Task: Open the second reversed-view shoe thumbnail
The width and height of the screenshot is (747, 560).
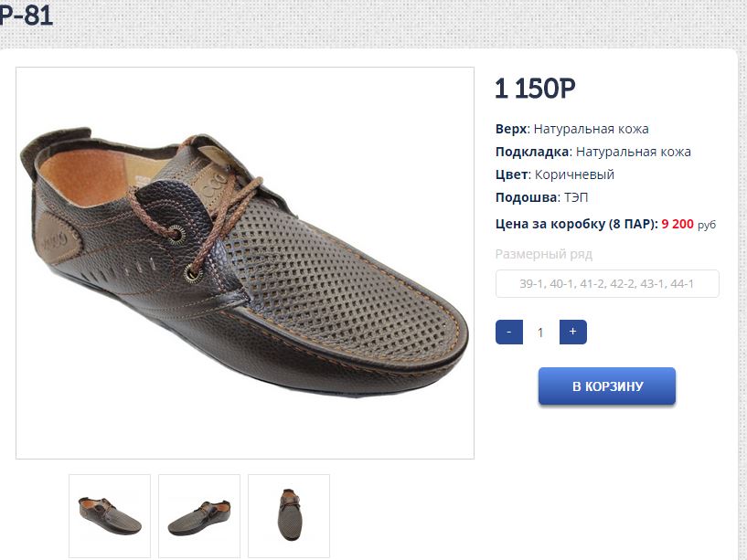Action: pos(199,516)
